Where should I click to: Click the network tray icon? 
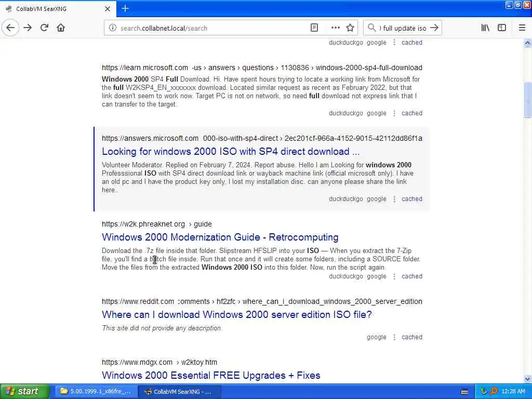click(484, 392)
